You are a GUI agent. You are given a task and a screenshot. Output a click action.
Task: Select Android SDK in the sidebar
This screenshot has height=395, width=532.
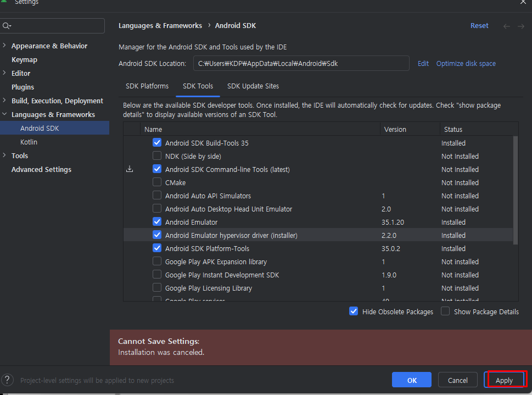pos(54,128)
